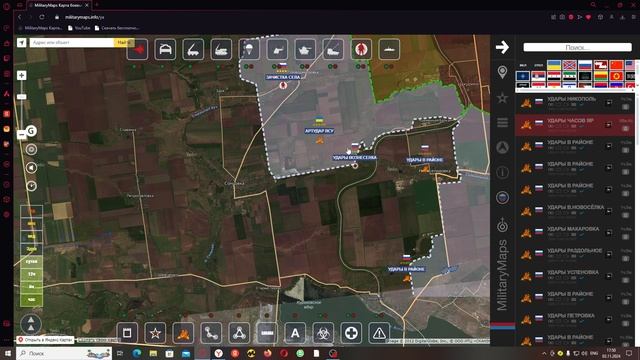Open the calendar square tool in bottom toolbar

click(x=127, y=333)
